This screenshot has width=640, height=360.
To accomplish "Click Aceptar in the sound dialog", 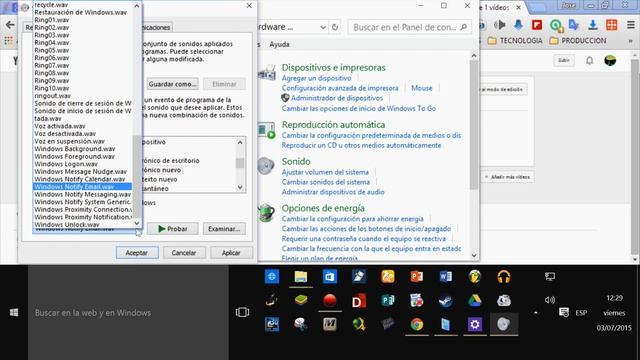I will click(137, 253).
